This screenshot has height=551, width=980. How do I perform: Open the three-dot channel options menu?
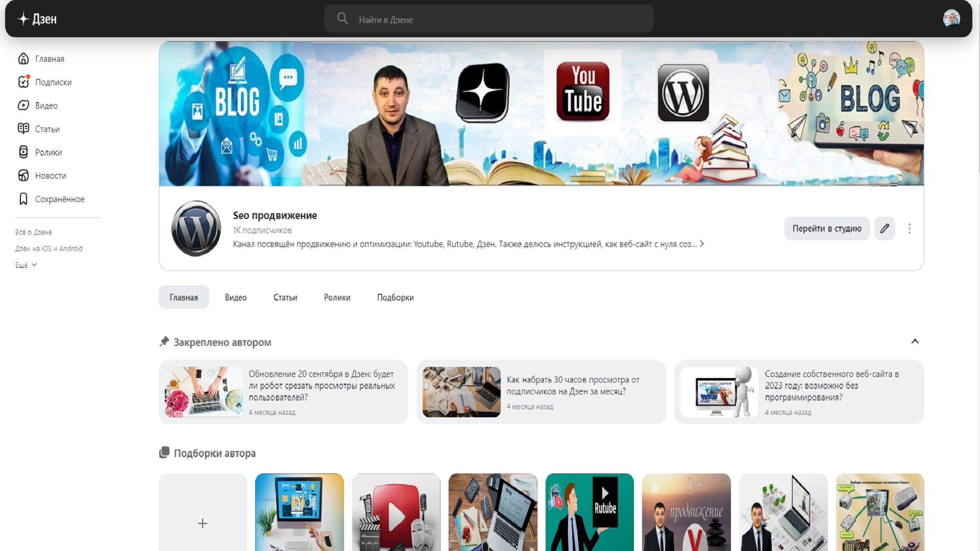click(x=909, y=229)
